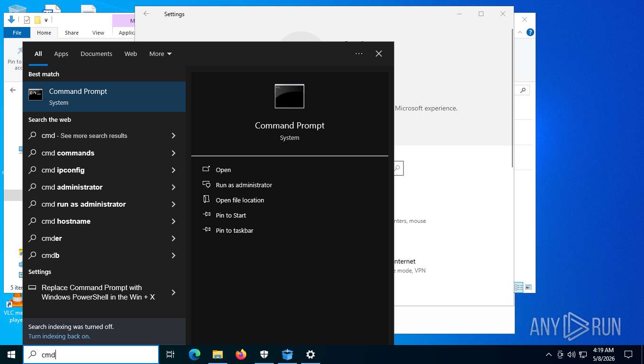Expand arrow for cmd commands suggestion
The image size is (644, 364).
click(x=173, y=153)
